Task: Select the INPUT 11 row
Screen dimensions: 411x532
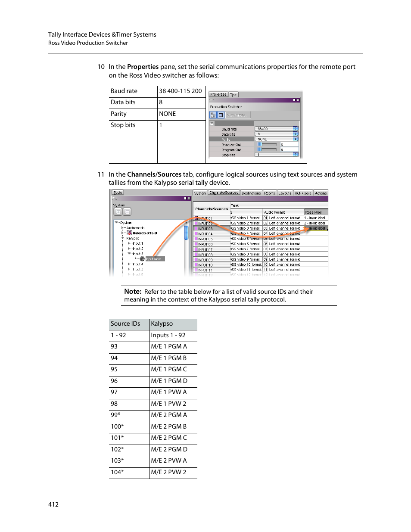Action: (x=212, y=270)
